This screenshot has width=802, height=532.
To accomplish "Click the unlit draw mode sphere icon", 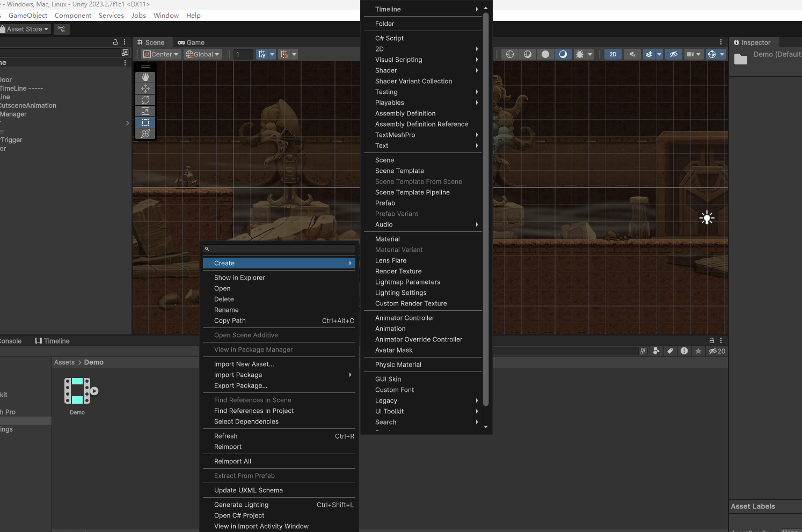I will tap(545, 54).
